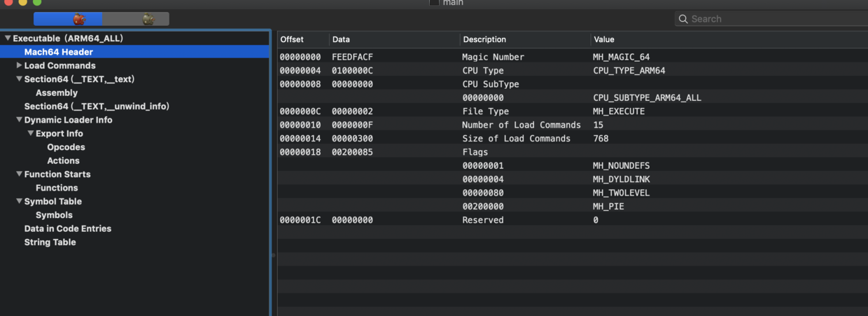Click the 0100000C data cell
Image resolution: width=868 pixels, height=316 pixels.
(x=352, y=71)
